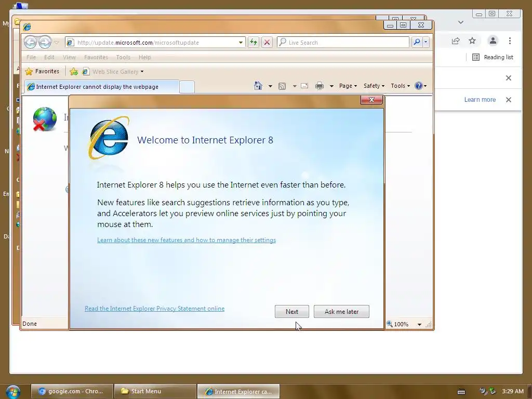
Task: Click the on-screen keyboard tray icon
Action: pos(461,392)
